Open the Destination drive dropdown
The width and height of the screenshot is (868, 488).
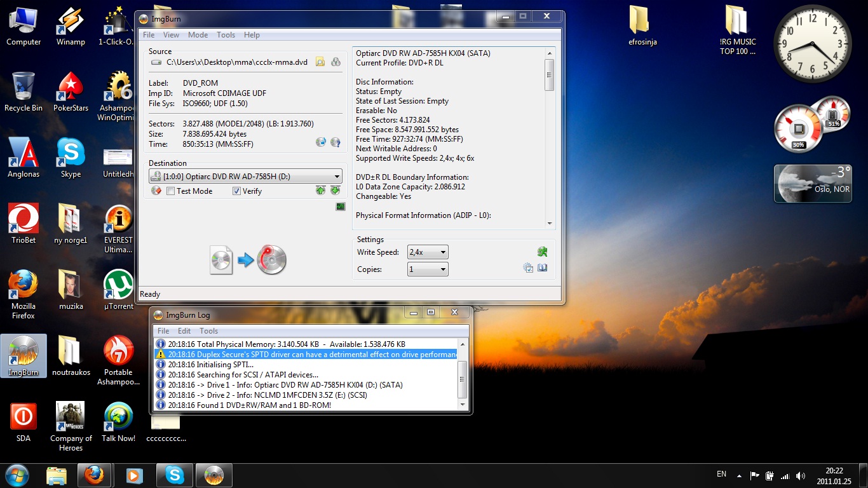[245, 177]
